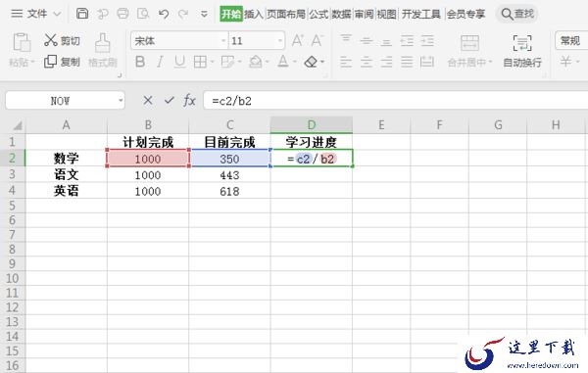Undo the last action
This screenshot has height=373, width=588.
(164, 15)
